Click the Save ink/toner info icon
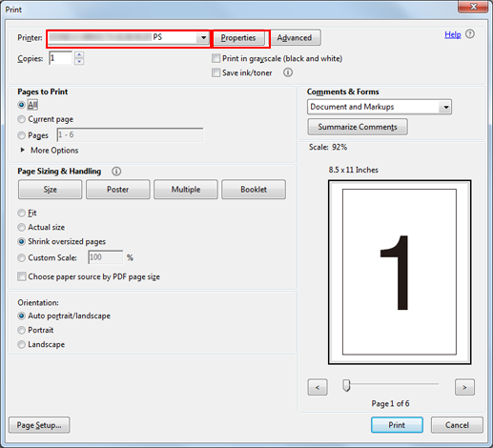Viewport: 493px width, 448px height. tap(288, 72)
